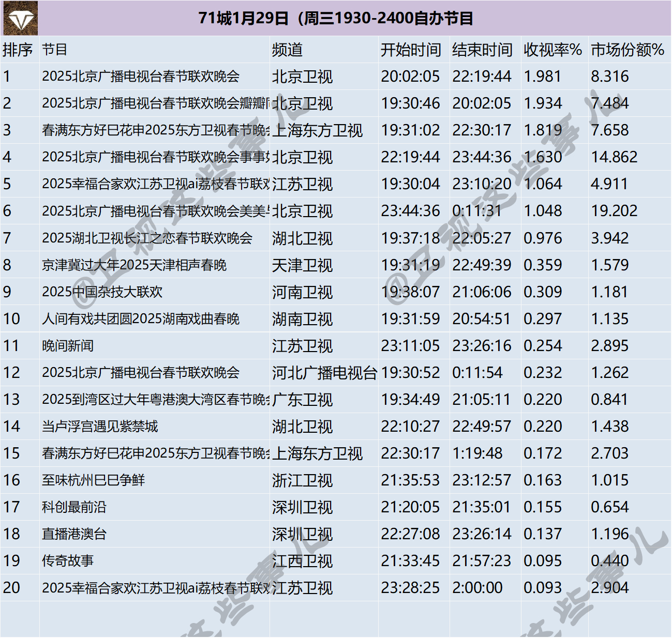Click the diamond logo image in the corner
Image resolution: width=672 pixels, height=638 pixels.
tap(20, 18)
